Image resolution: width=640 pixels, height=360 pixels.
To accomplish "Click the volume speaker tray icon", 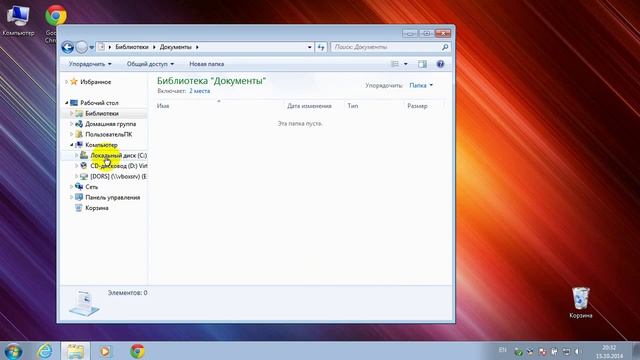I will pyautogui.click(x=578, y=351).
